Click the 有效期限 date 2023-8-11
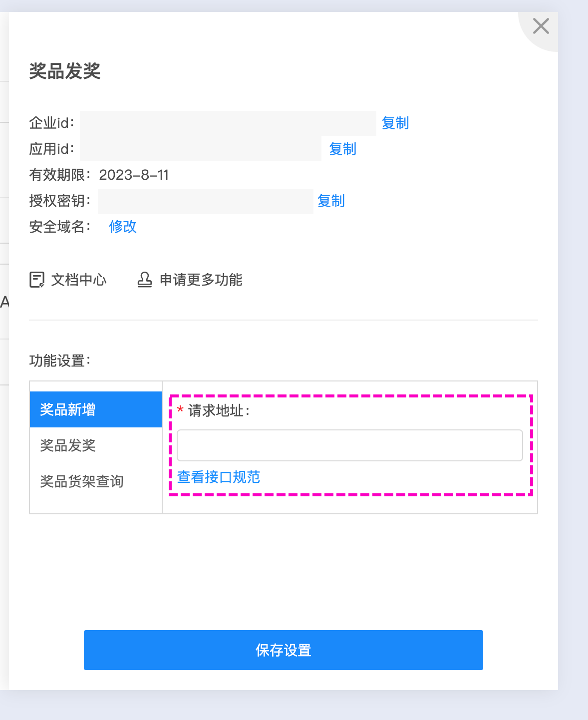This screenshot has height=720, width=588. tap(134, 175)
